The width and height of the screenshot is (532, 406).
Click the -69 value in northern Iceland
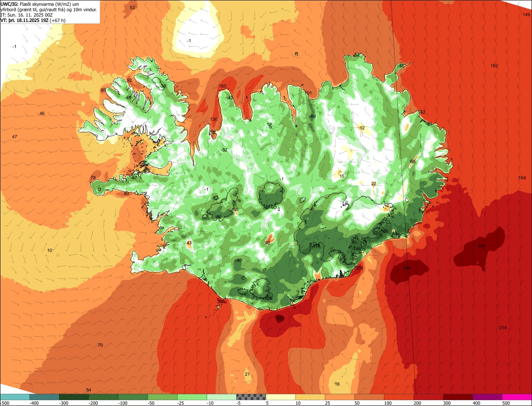313,116
